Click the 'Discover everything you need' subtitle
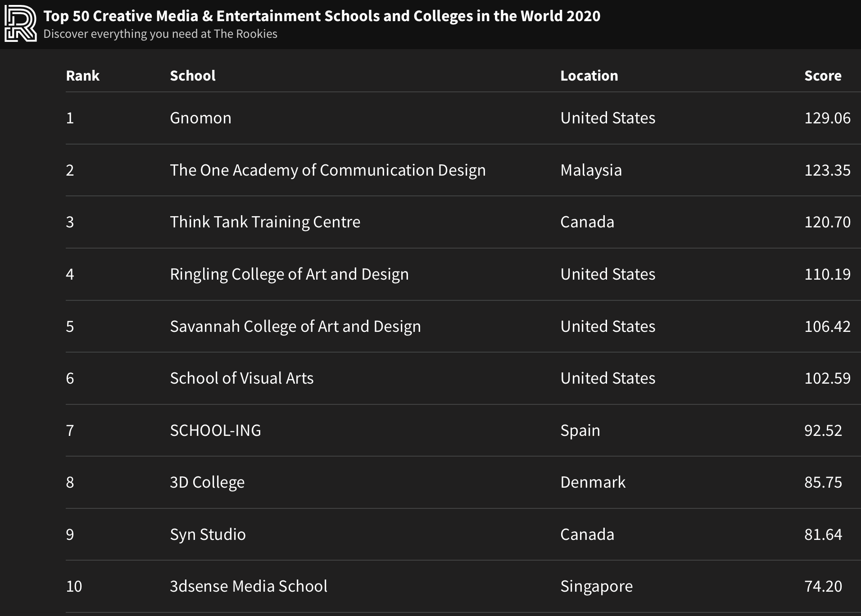861x616 pixels. (160, 34)
